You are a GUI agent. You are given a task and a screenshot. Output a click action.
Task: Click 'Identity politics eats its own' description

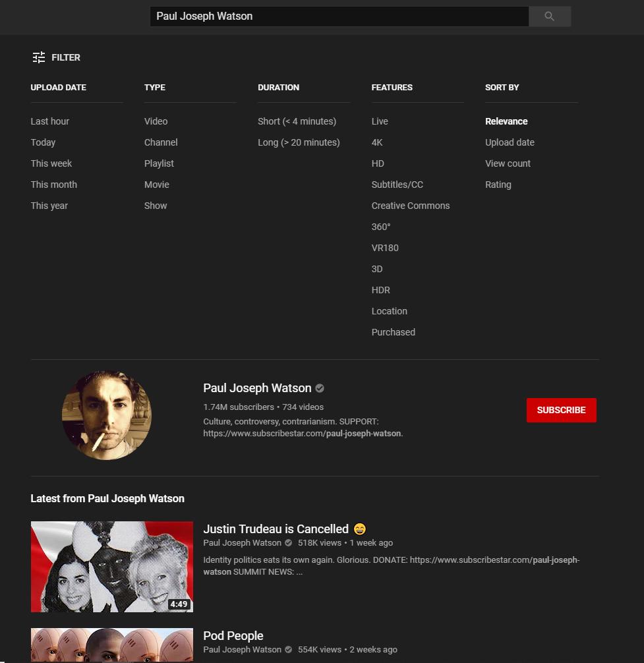point(391,565)
